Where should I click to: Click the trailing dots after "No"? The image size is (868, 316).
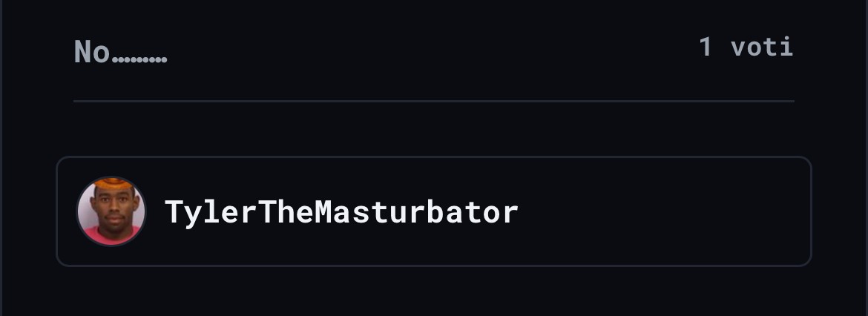coord(139,59)
